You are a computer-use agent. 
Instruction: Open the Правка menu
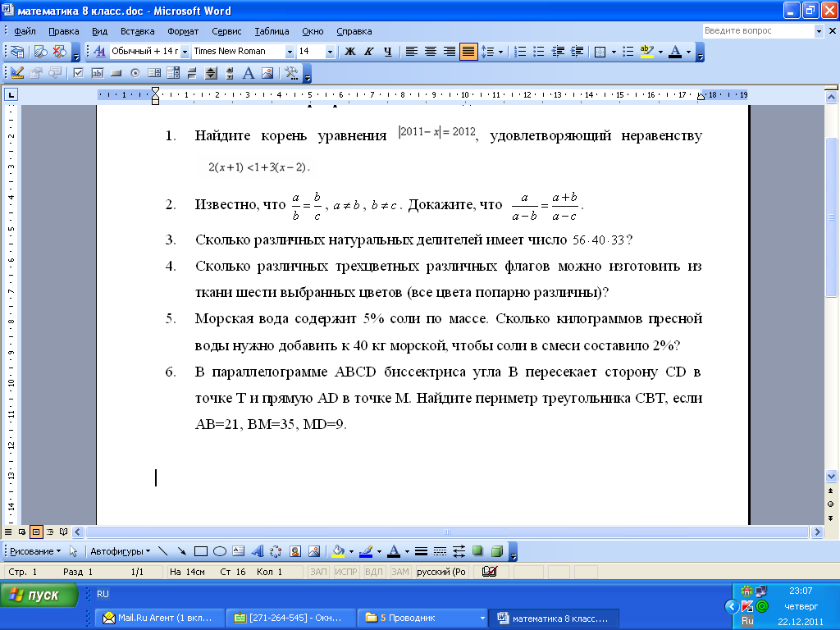tap(64, 31)
